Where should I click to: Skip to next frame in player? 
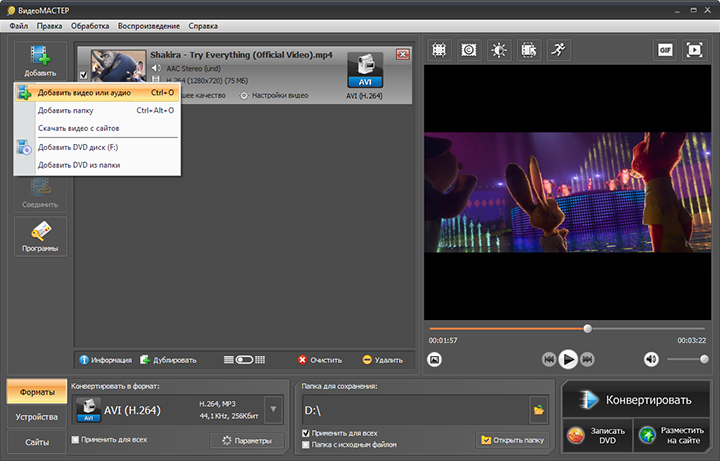(x=587, y=359)
